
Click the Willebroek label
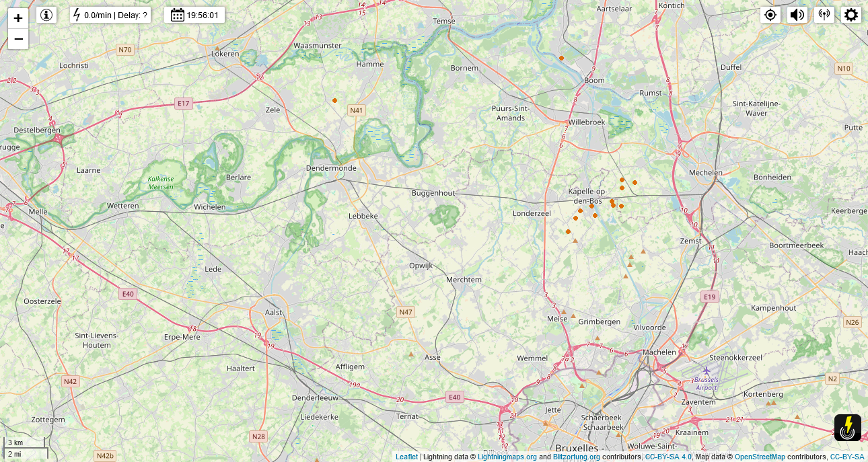(x=587, y=122)
